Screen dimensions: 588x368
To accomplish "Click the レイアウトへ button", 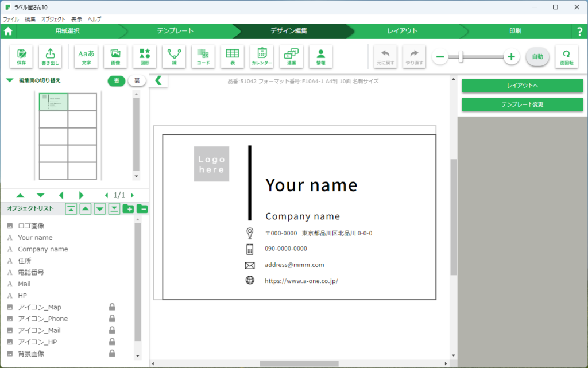I will point(522,86).
